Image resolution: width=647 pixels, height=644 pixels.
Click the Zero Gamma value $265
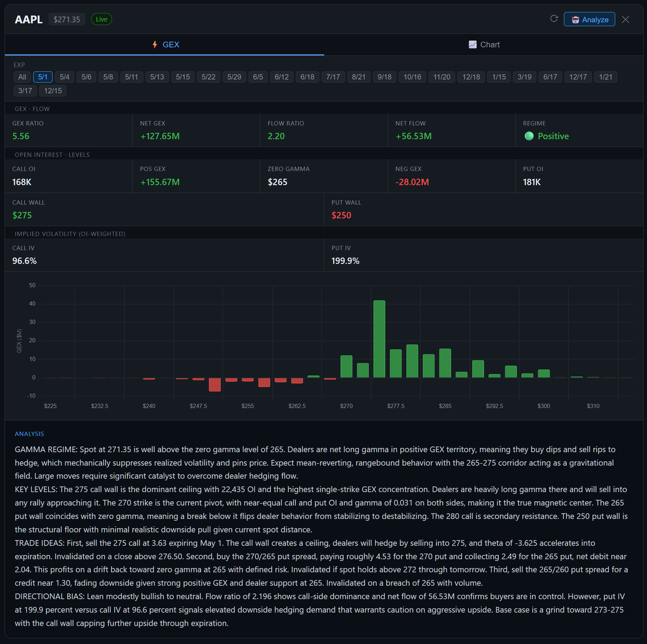[x=278, y=182]
